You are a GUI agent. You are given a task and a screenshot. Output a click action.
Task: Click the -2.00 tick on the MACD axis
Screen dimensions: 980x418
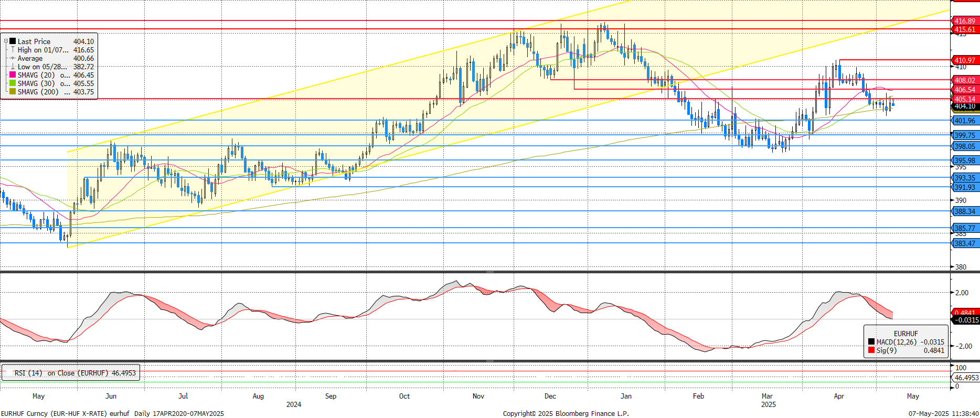pyautogui.click(x=964, y=346)
